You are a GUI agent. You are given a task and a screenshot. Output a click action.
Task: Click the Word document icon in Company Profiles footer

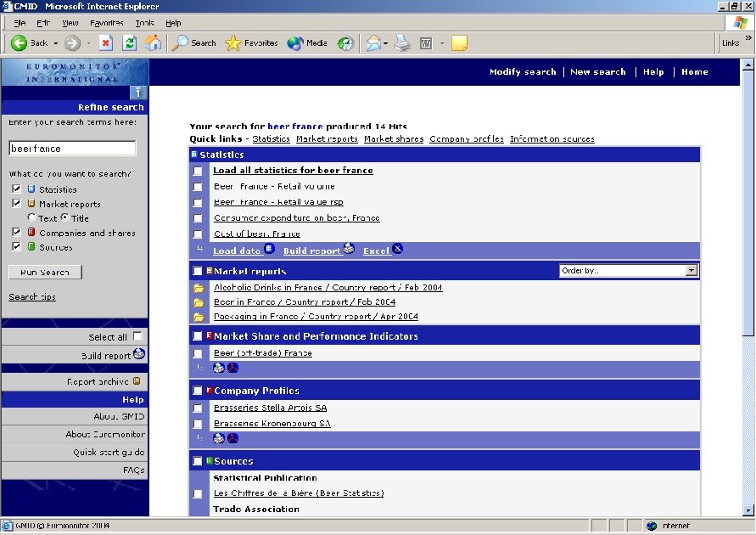pyautogui.click(x=219, y=438)
